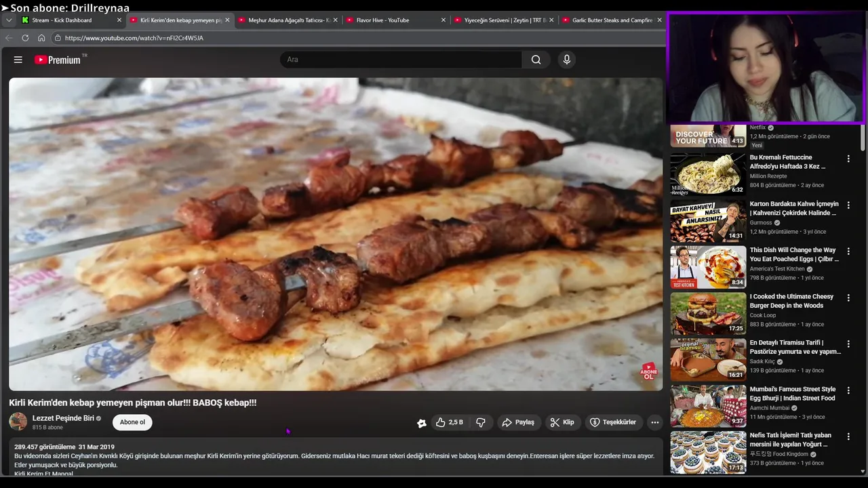Open Tiramisu Tarifi Sadık Kılıç thumbnail
Viewport: 868px width, 488px height.
pyautogui.click(x=708, y=360)
